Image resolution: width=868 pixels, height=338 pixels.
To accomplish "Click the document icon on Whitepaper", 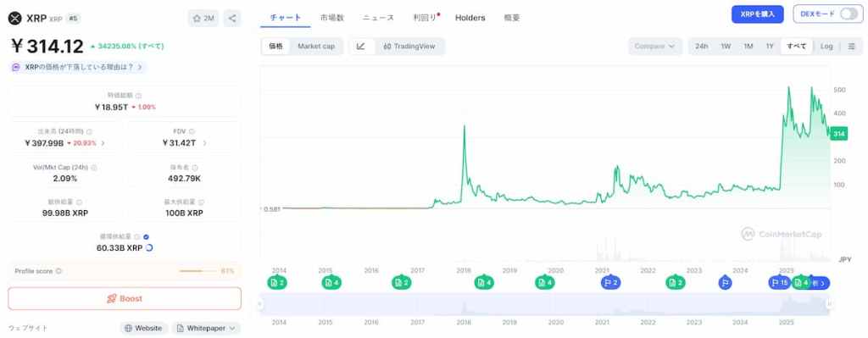I will pyautogui.click(x=180, y=328).
